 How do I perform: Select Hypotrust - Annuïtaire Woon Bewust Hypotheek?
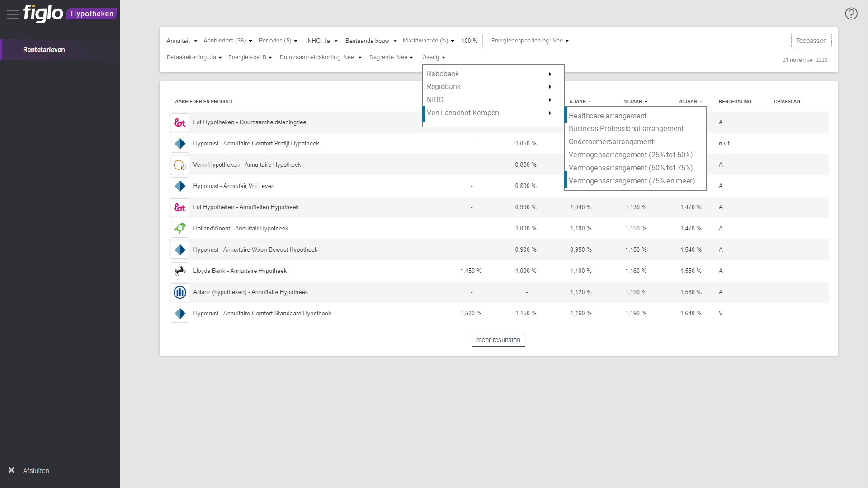tap(499, 250)
